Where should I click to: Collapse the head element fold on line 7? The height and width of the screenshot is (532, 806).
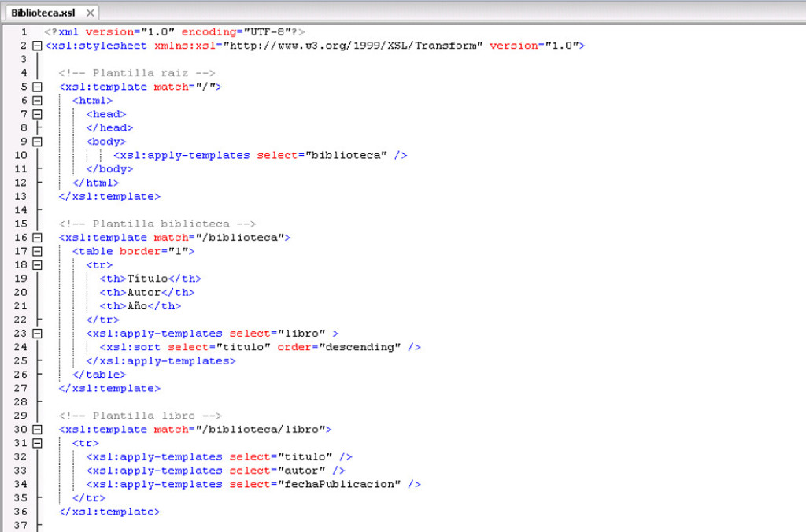(37, 114)
